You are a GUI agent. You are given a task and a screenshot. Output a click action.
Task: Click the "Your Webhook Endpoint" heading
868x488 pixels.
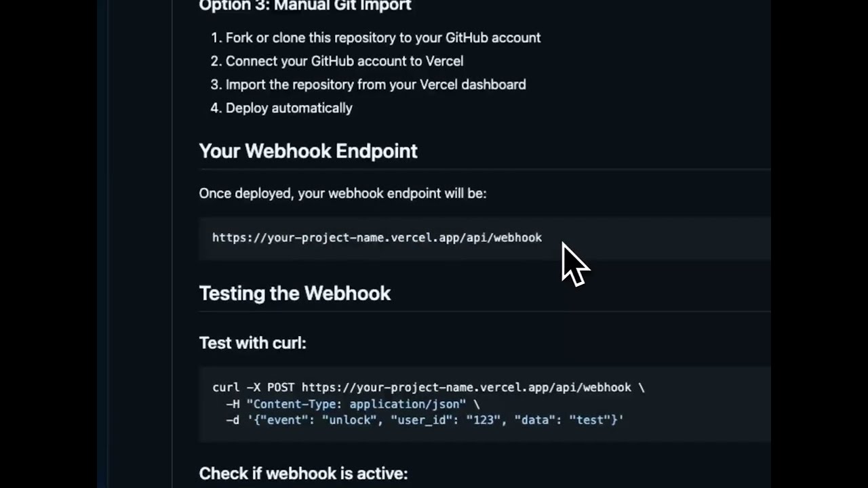pyautogui.click(x=308, y=151)
